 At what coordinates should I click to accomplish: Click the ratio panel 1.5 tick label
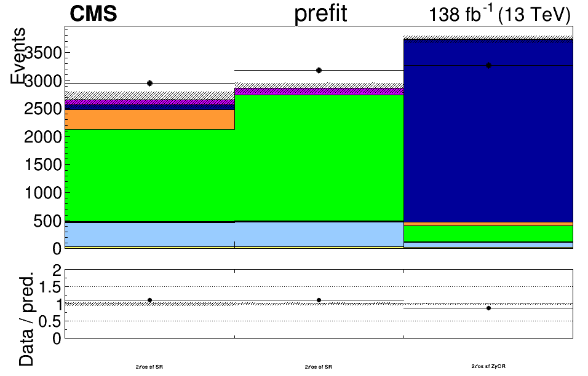(x=49, y=288)
